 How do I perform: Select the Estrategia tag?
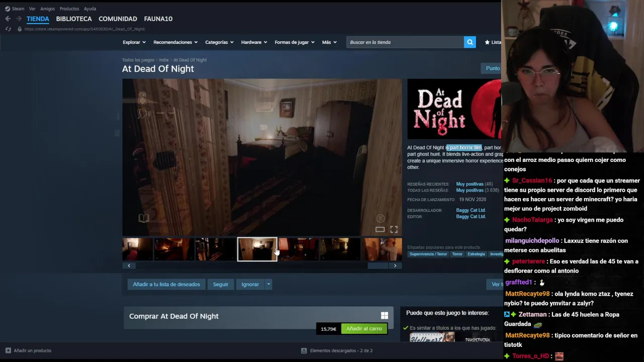pyautogui.click(x=476, y=254)
